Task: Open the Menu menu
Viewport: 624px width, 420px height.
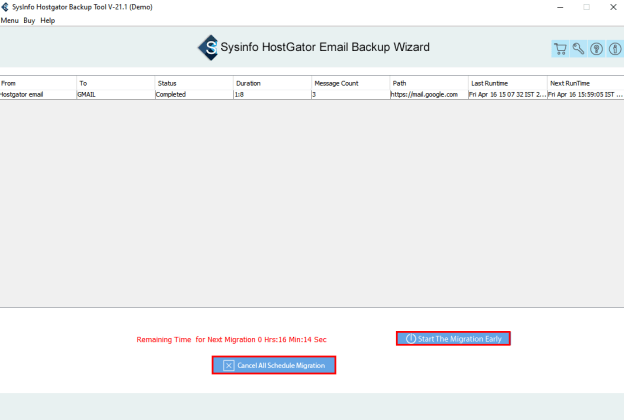Action: click(x=10, y=21)
